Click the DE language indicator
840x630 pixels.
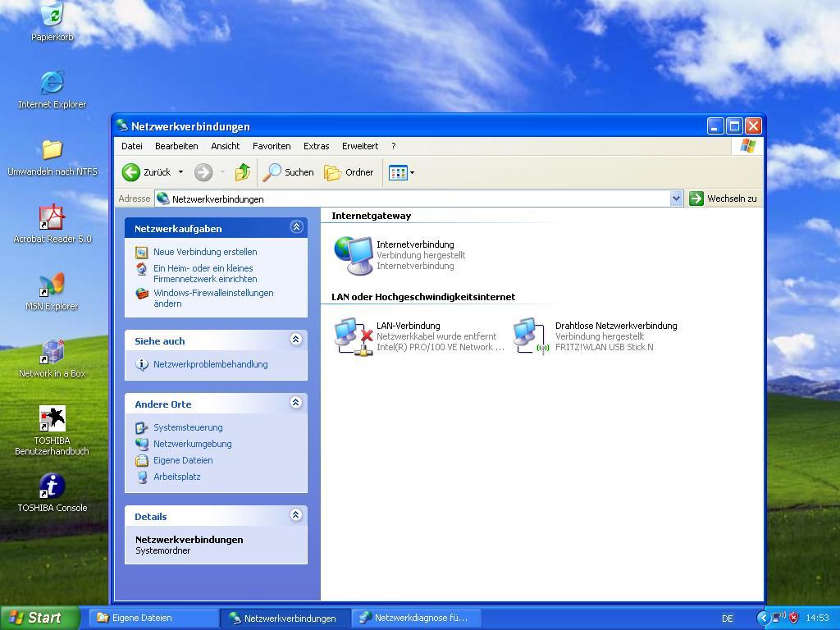pyautogui.click(x=727, y=619)
